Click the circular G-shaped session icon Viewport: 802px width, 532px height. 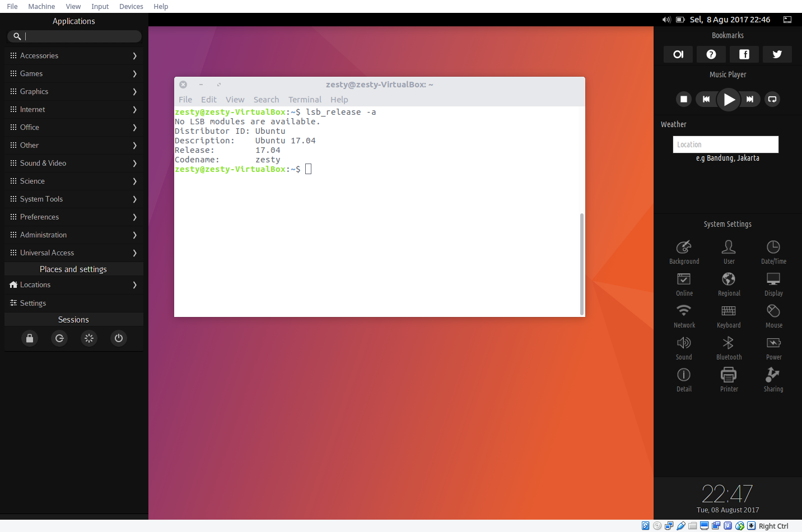tap(59, 338)
